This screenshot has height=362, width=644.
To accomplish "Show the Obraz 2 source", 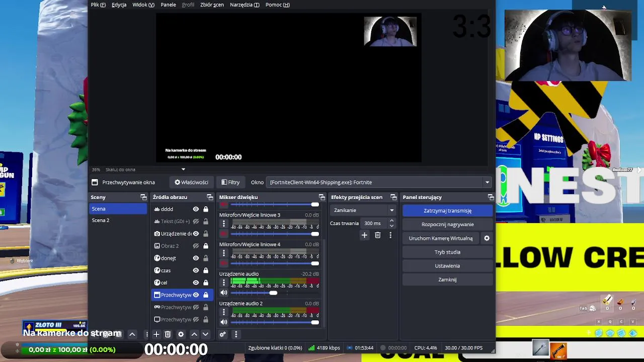I will pos(196,246).
